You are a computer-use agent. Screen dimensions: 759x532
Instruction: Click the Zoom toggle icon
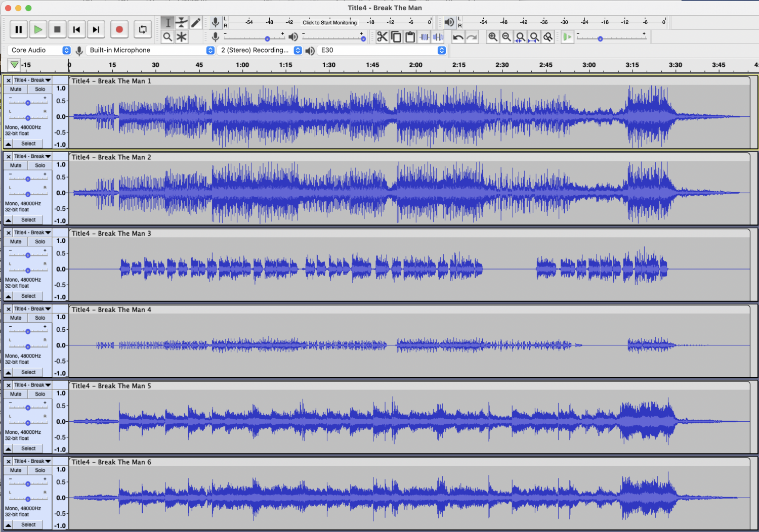547,37
